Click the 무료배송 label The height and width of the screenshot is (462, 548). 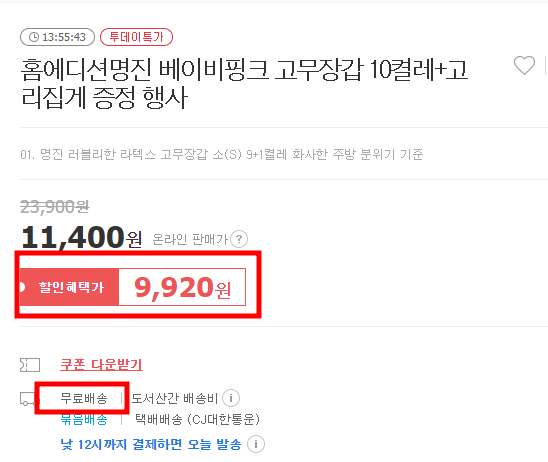pyautogui.click(x=84, y=398)
